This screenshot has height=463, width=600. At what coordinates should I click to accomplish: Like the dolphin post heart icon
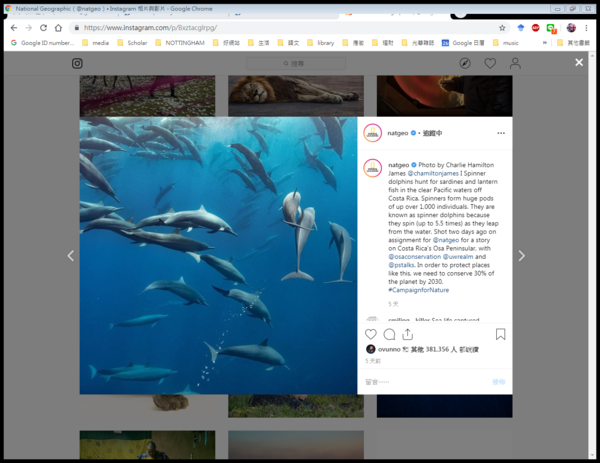coord(370,334)
